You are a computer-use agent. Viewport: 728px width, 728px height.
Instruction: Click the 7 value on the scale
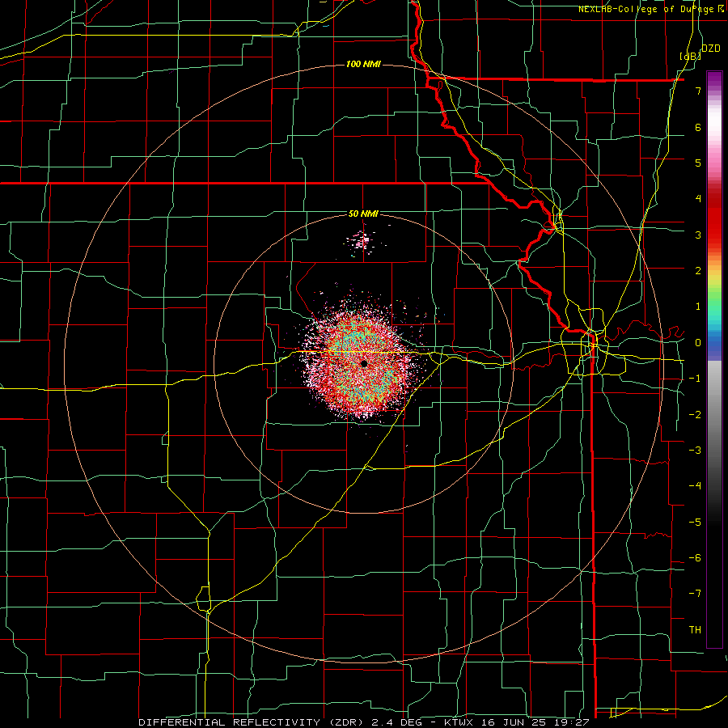(698, 91)
